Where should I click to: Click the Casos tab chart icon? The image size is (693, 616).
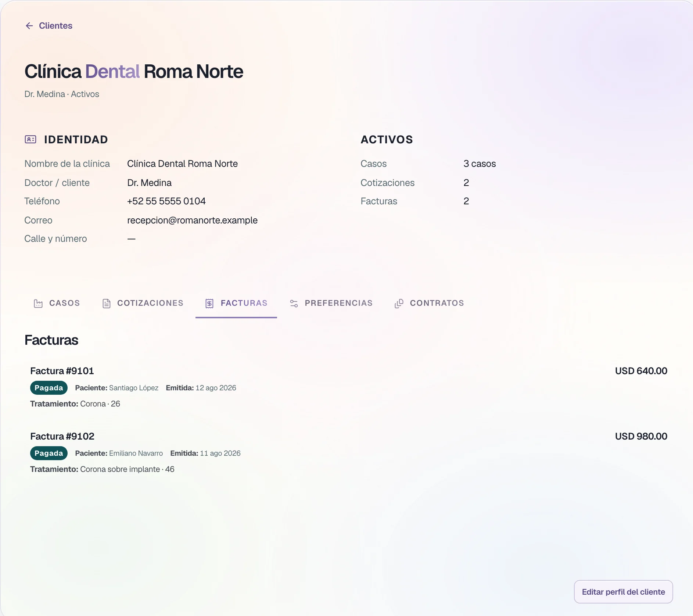pos(38,304)
